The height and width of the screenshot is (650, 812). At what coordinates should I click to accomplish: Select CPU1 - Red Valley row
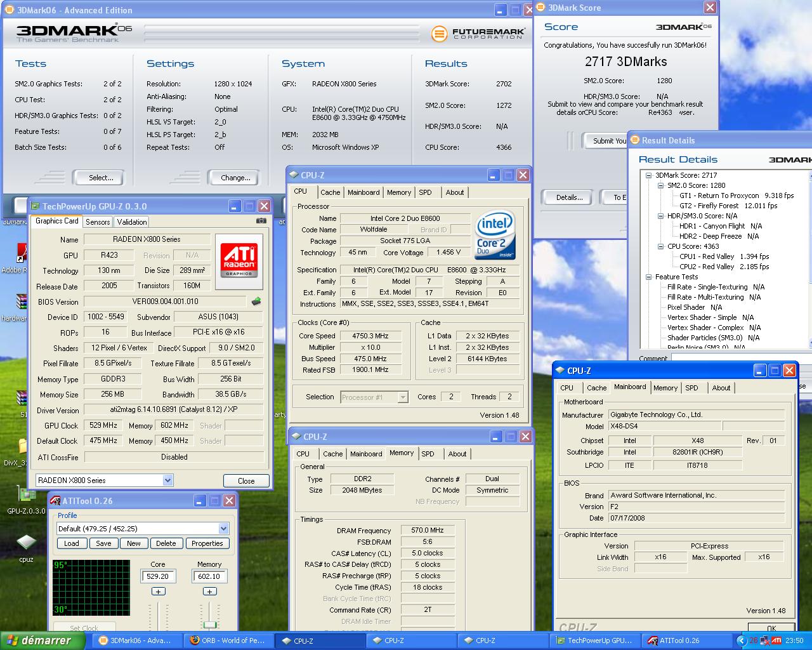724,256
